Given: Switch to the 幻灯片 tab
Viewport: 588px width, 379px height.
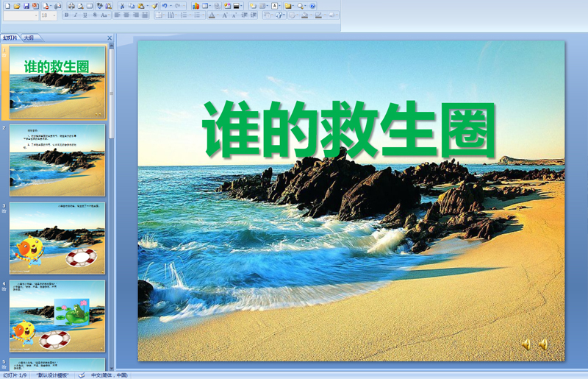Looking at the screenshot, I should [x=10, y=38].
